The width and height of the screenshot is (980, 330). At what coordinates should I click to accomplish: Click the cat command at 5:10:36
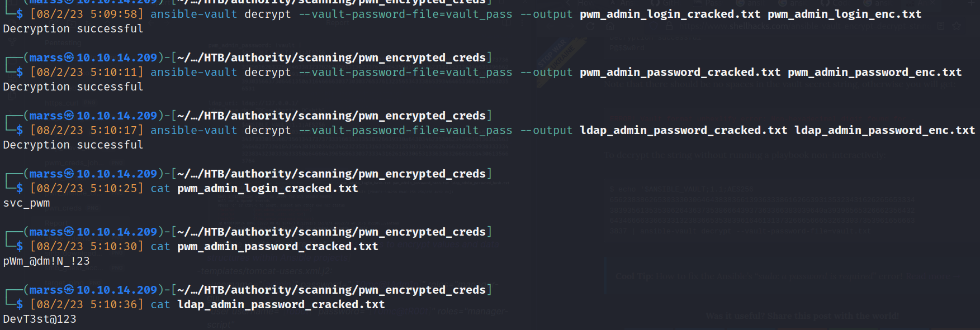pyautogui.click(x=160, y=304)
